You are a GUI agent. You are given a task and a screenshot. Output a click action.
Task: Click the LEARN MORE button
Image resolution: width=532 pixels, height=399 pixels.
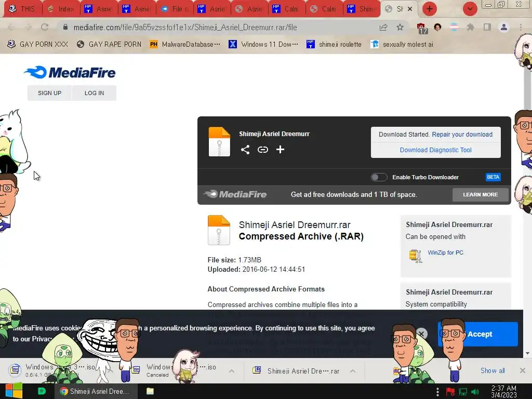coord(480,195)
